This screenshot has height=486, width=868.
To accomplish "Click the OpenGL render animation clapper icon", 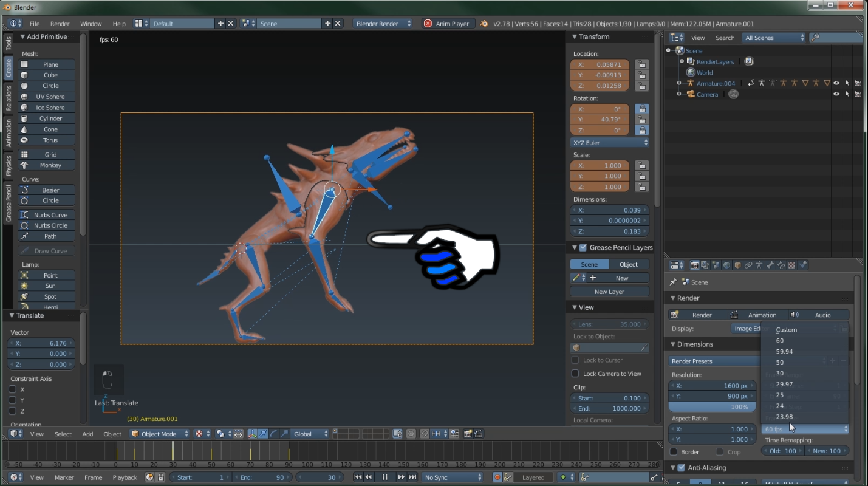I will 479,434.
